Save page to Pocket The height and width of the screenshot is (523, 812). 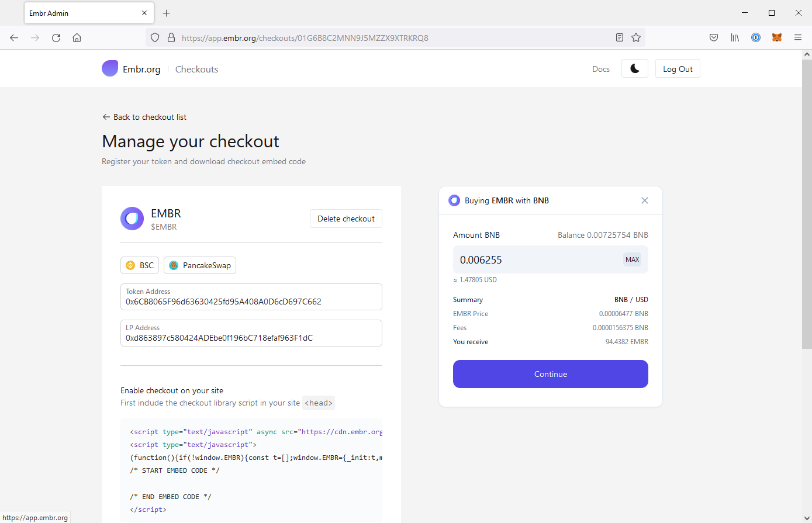(714, 38)
